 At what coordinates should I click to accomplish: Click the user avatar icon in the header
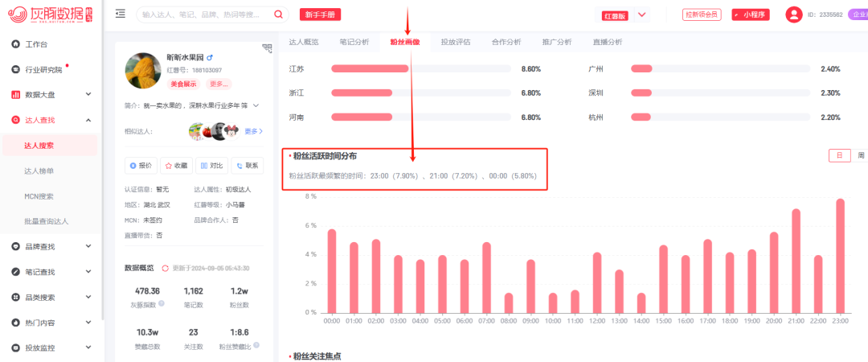click(x=794, y=14)
